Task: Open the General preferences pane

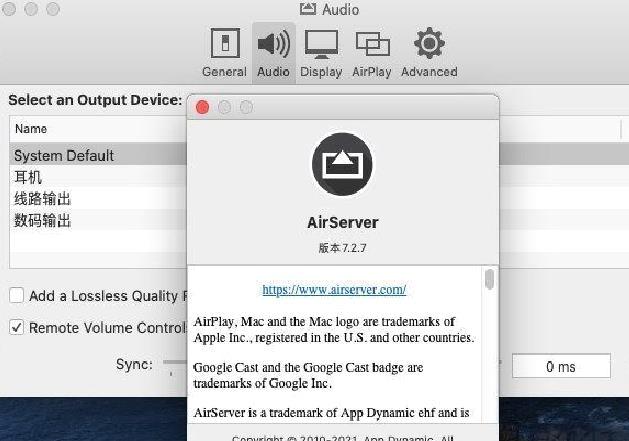Action: pyautogui.click(x=225, y=53)
